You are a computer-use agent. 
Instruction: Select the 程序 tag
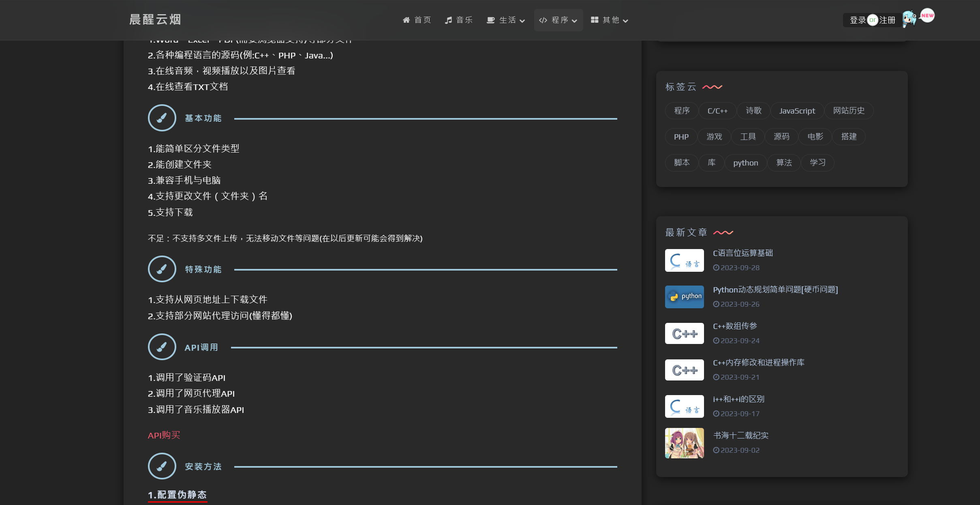682,111
